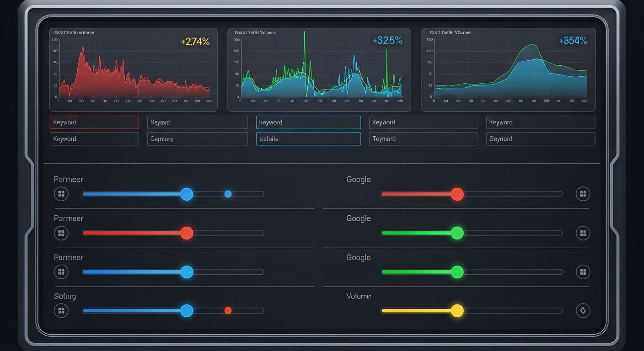
Task: Open the green and blue spiky middle chart
Action: 319,70
